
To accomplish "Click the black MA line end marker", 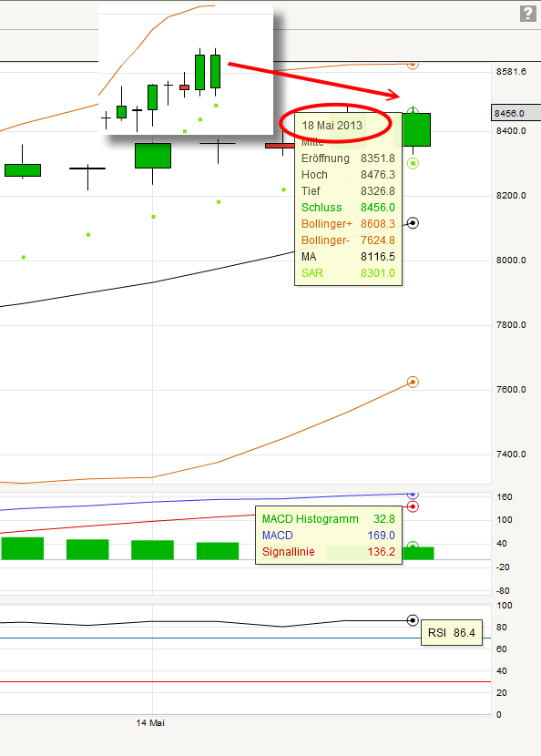I will coord(413,223).
